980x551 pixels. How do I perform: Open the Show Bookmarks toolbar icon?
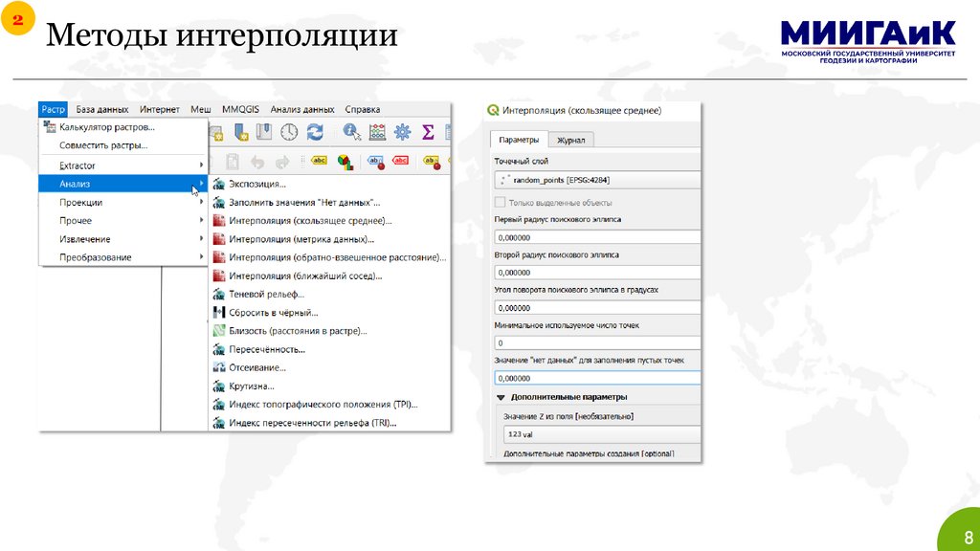pos(264,132)
